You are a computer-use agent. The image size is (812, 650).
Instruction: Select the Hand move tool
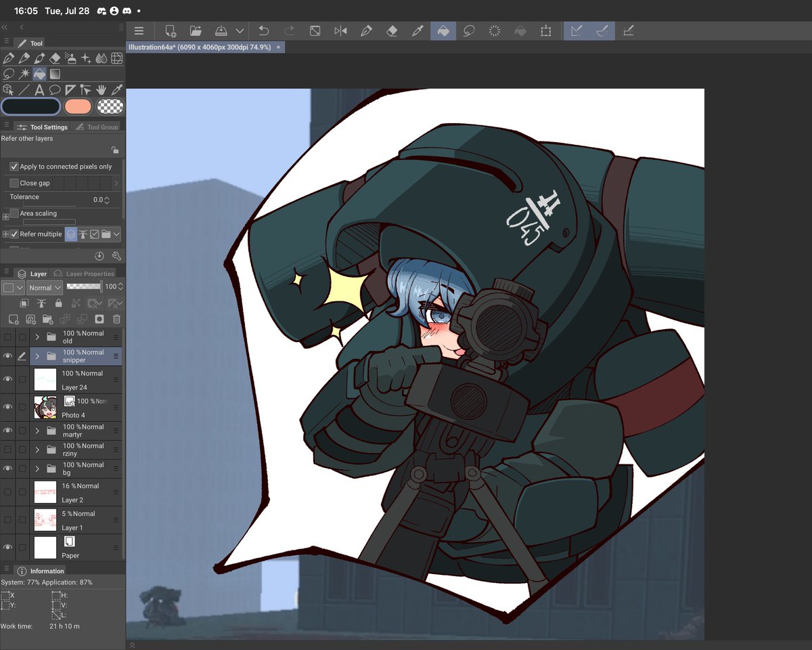pos(101,89)
